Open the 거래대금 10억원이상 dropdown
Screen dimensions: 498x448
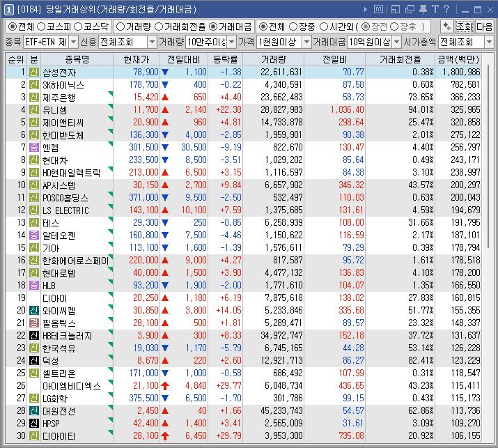click(397, 42)
